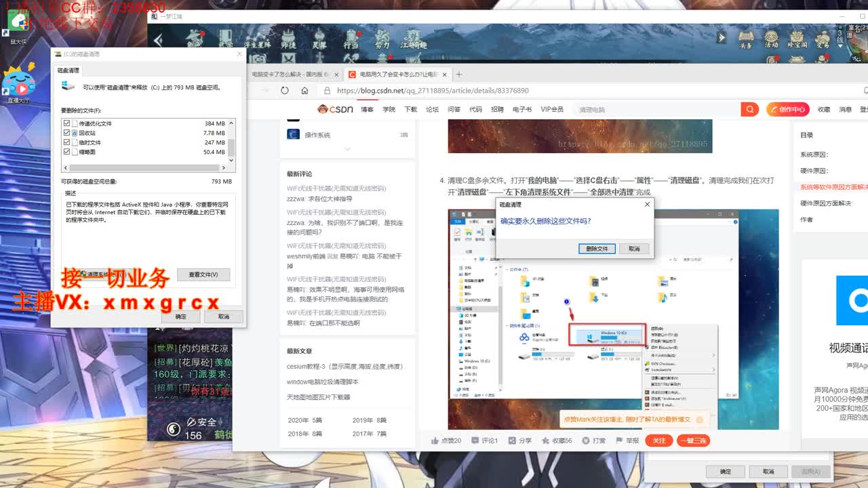Open window电脑垃圾清理脚本 article

[x=323, y=382]
